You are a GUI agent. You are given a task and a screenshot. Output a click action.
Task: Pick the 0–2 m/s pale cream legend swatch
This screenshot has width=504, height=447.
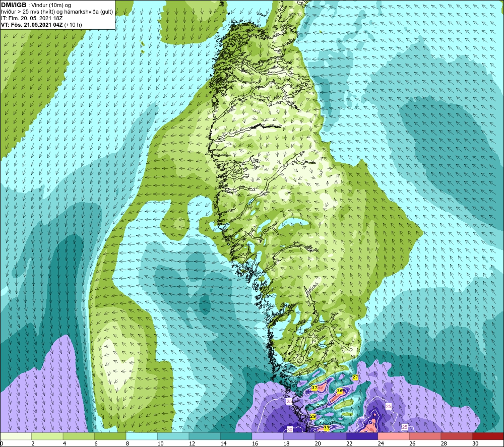16,436
